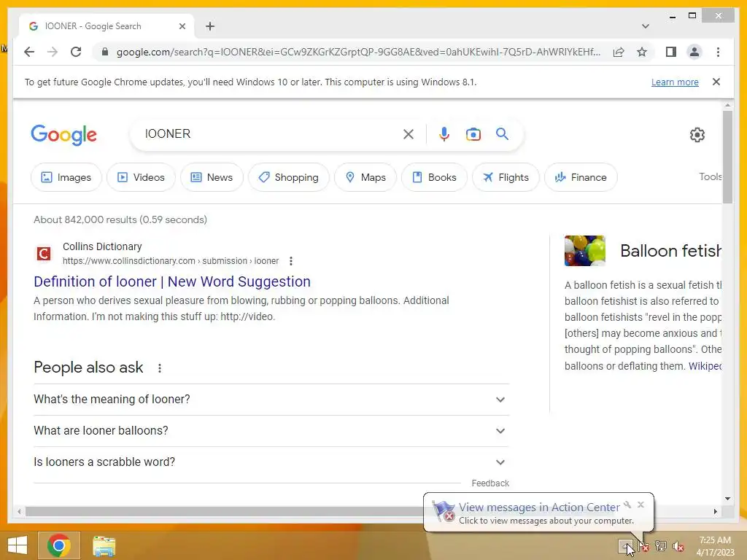
Task: Toggle Chrome side panel
Action: pos(671,52)
